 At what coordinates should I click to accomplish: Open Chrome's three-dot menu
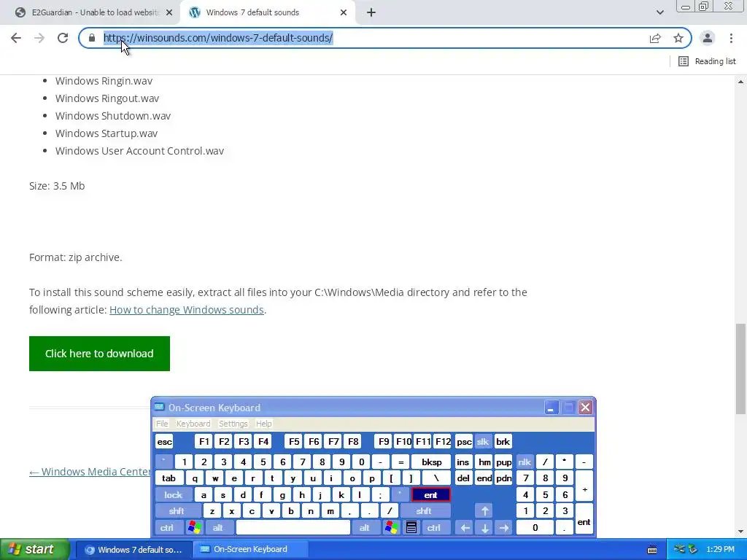[731, 38]
